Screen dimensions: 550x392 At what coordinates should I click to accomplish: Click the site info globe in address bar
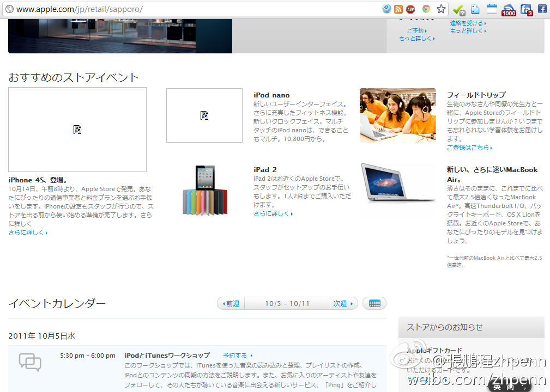10,9
